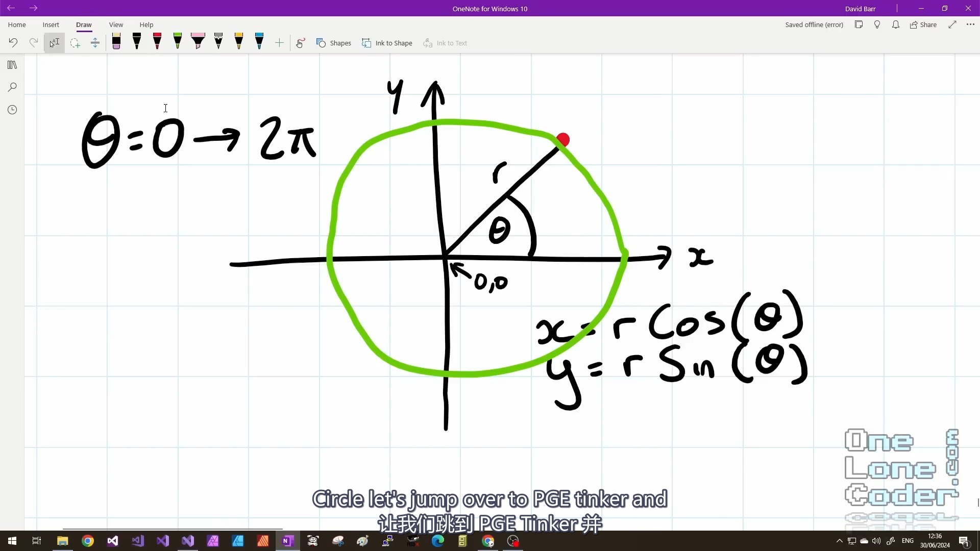Click the Insert menu item
Screen dimensions: 980x551
point(51,25)
